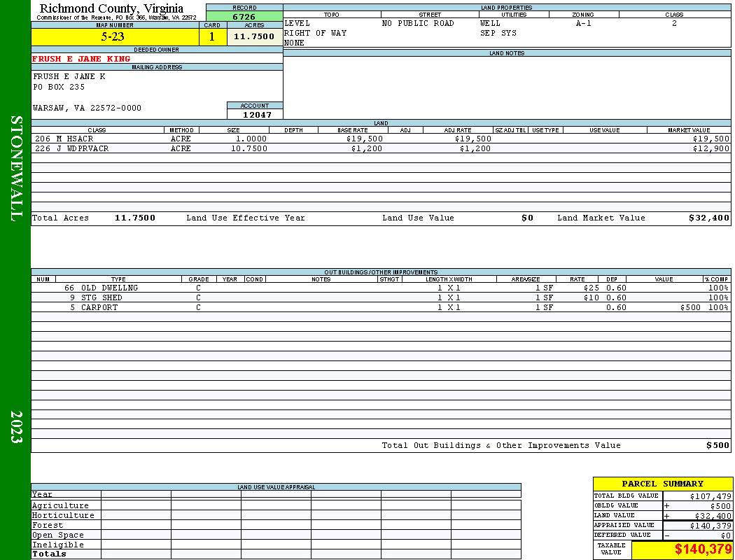Select outbuilding row 5 CARPORT
The width and height of the screenshot is (735, 560).
(x=381, y=308)
